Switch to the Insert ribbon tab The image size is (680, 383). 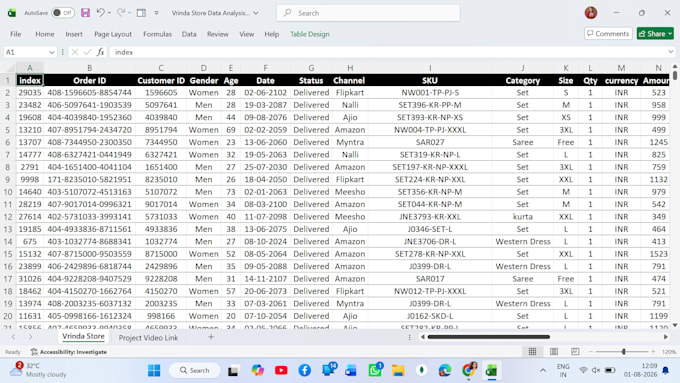[x=74, y=34]
